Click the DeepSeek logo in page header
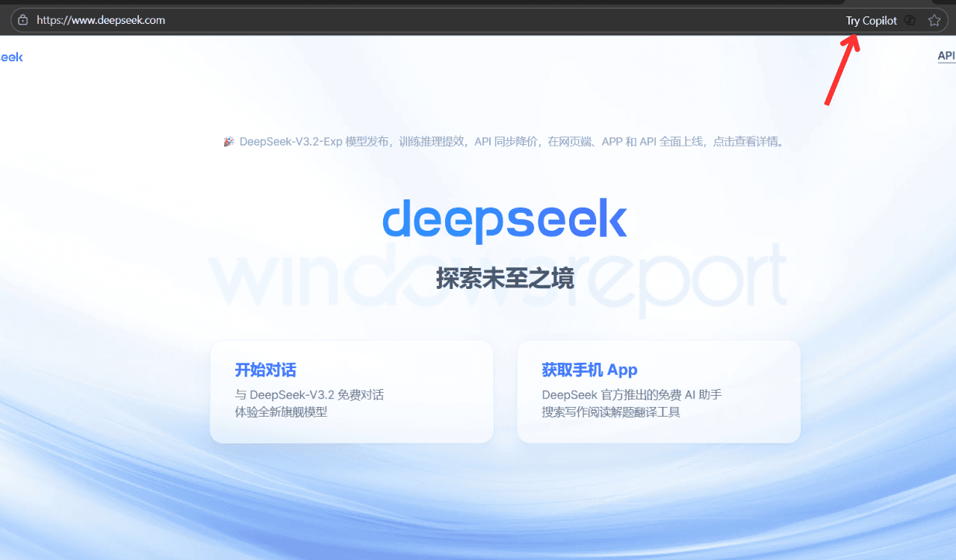The height and width of the screenshot is (560, 956). coord(11,57)
